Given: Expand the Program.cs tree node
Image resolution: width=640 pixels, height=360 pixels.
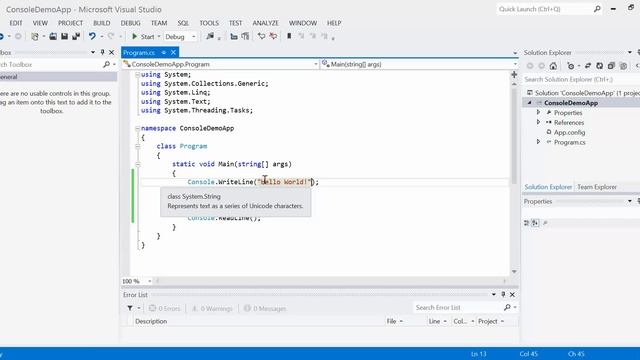Looking at the screenshot, I should 538,142.
